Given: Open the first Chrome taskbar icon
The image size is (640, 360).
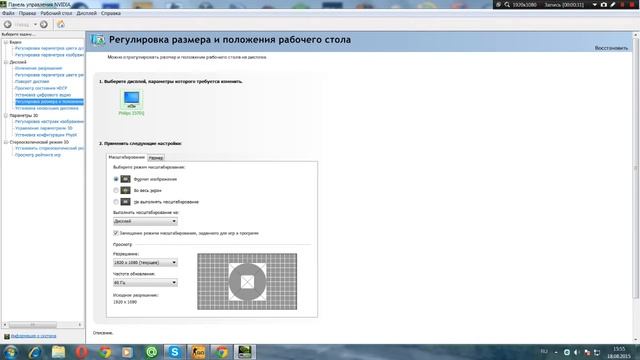Looking at the screenshot, I should 105,352.
